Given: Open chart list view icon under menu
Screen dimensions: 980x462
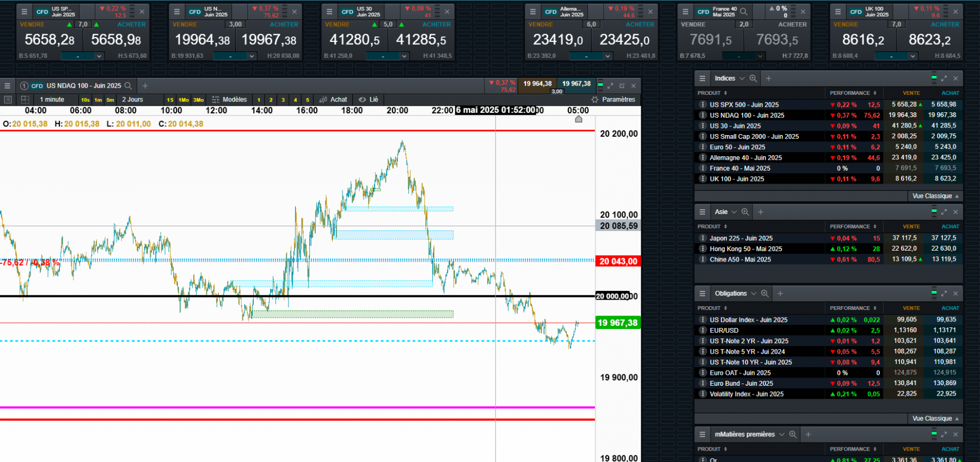Looking at the screenshot, I should coord(8,100).
